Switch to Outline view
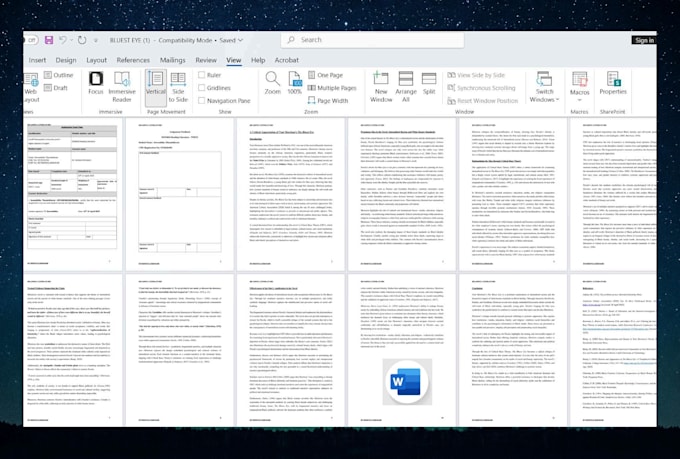The width and height of the screenshot is (680, 459). click(59, 75)
